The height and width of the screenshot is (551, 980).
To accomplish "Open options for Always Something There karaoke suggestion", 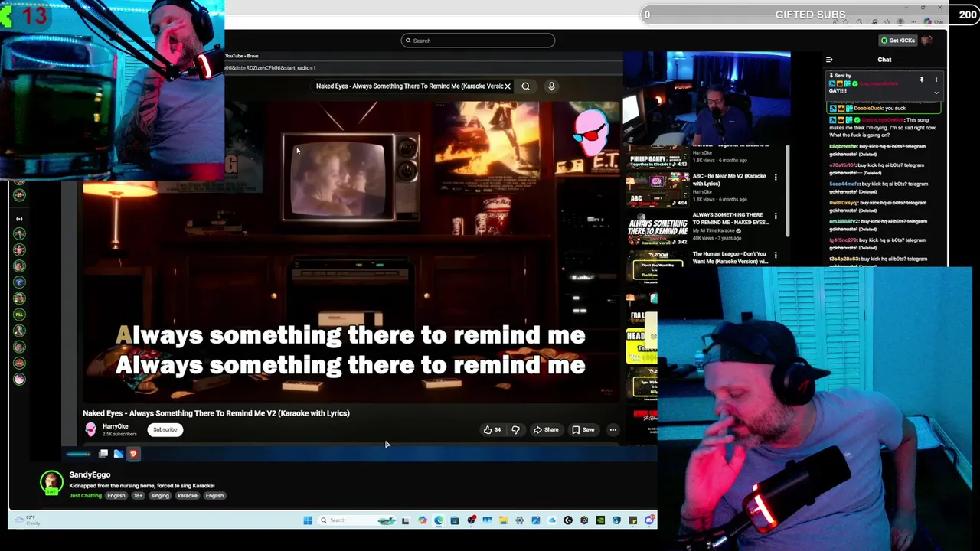I will pos(776,217).
